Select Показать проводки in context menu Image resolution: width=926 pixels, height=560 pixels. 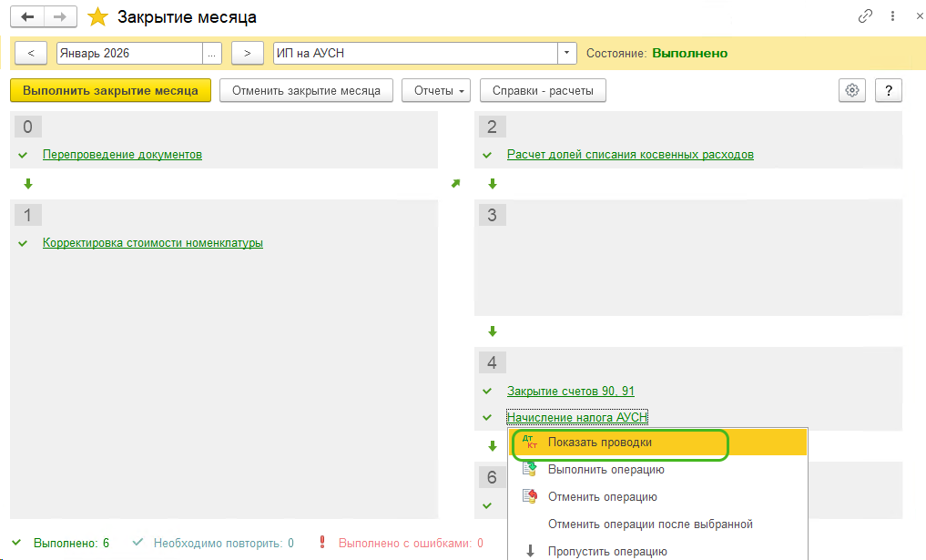coord(599,443)
